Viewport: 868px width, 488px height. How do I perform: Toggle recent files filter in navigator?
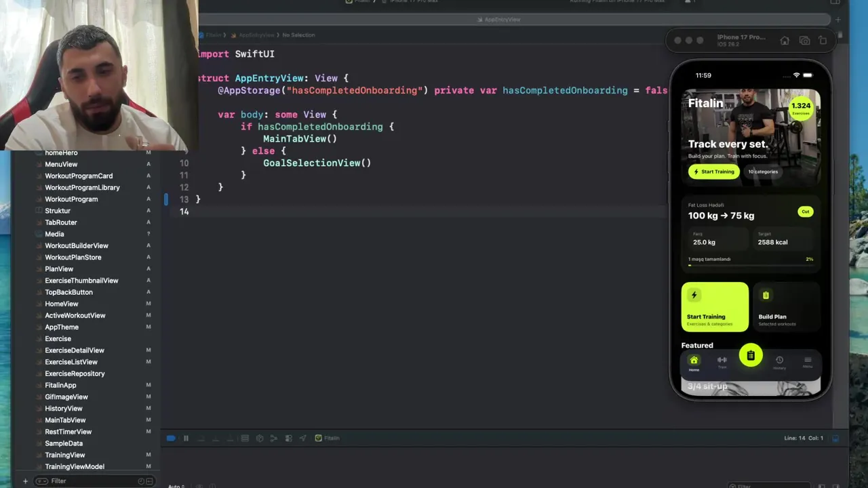141,481
